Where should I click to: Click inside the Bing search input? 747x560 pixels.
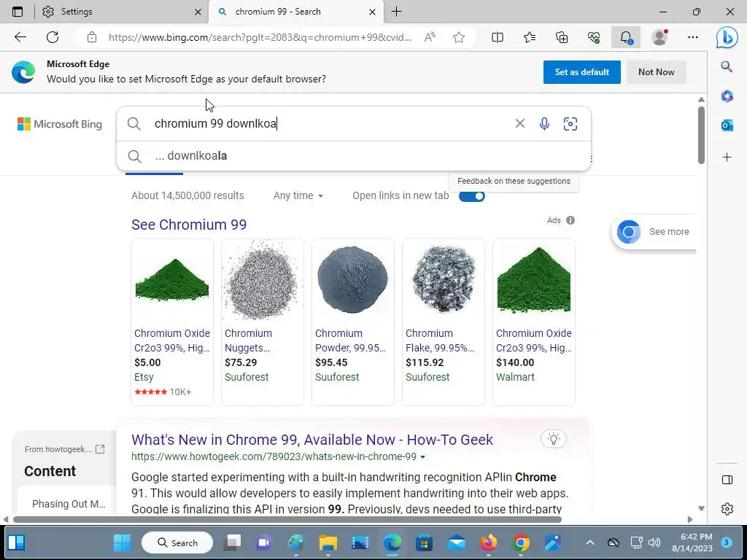tap(329, 124)
